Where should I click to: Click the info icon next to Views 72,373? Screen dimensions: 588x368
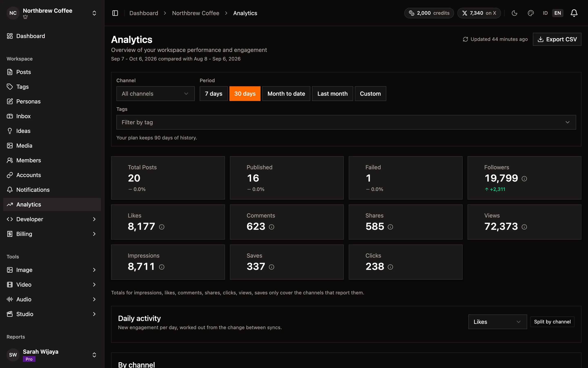pyautogui.click(x=524, y=227)
